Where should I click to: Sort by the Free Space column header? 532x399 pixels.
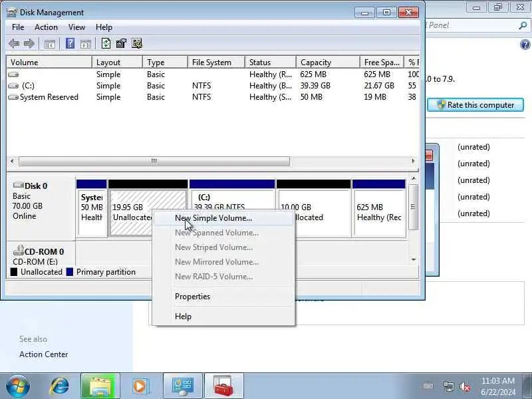(382, 63)
